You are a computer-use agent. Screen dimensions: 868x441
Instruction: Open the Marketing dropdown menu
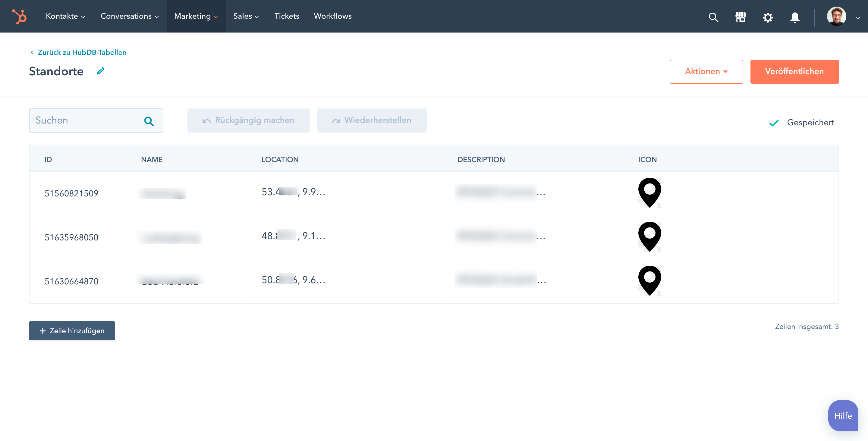(x=196, y=16)
